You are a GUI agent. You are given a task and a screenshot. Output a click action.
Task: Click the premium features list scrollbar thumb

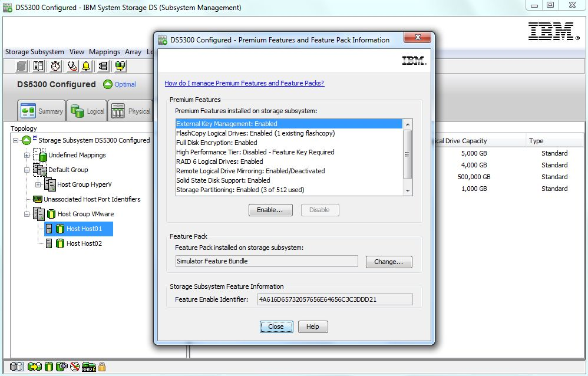pyautogui.click(x=408, y=154)
